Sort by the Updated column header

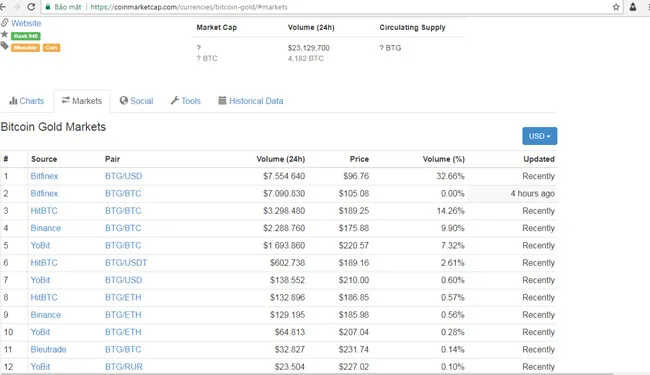pyautogui.click(x=539, y=159)
